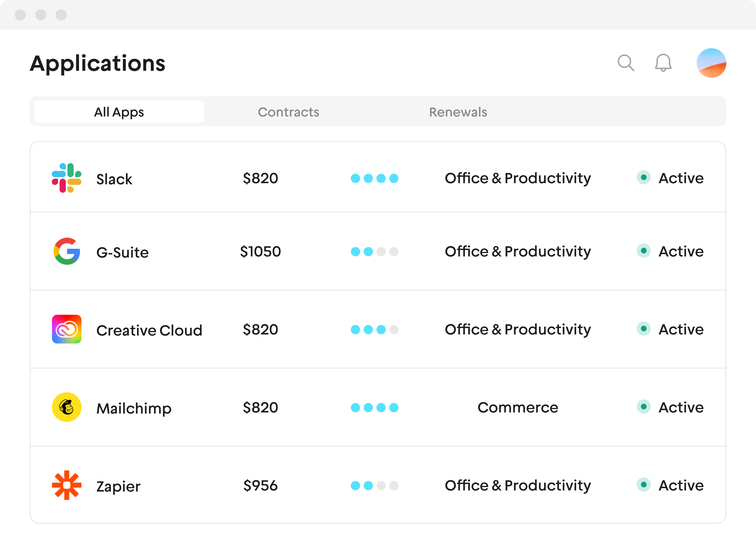Open notifications via the bell icon
This screenshot has width=756, height=546.
click(663, 63)
